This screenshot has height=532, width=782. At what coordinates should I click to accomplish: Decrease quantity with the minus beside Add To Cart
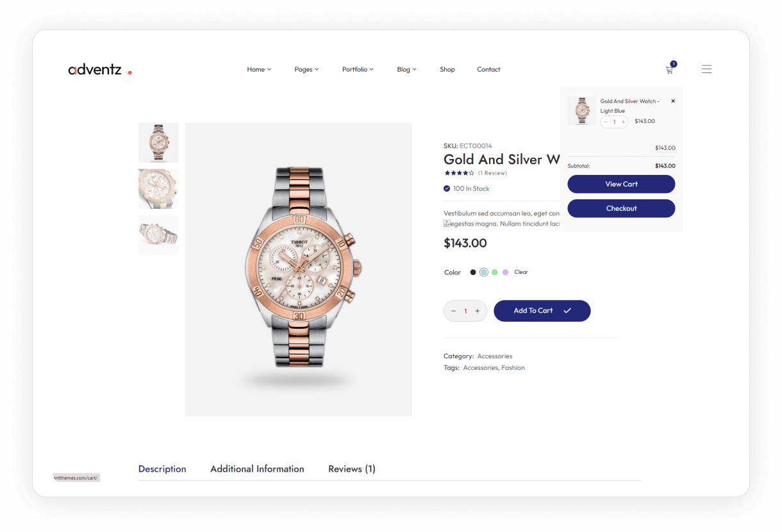[x=453, y=311]
